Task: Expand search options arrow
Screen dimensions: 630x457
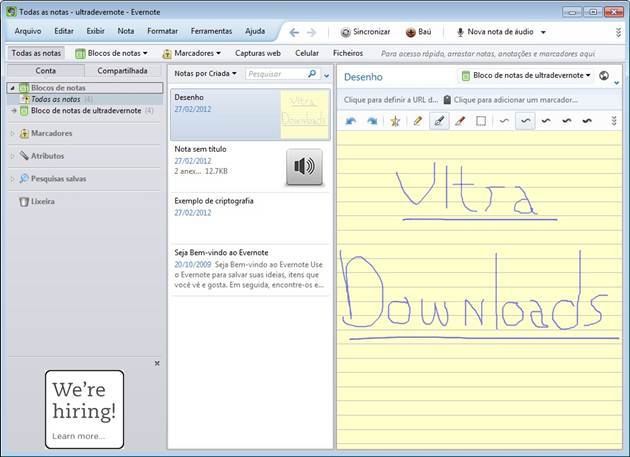Action: pyautogui.click(x=327, y=75)
